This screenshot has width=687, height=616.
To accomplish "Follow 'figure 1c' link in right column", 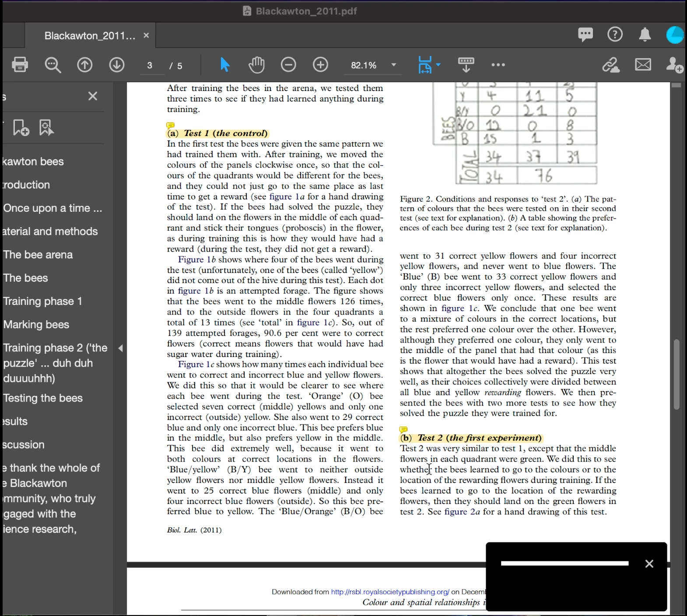I will point(460,308).
